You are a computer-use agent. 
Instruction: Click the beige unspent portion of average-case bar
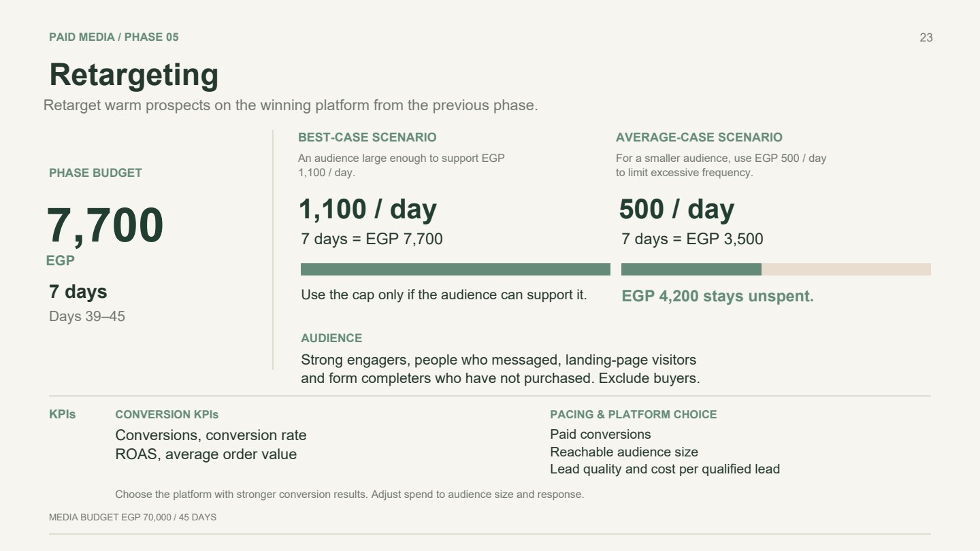point(846,269)
